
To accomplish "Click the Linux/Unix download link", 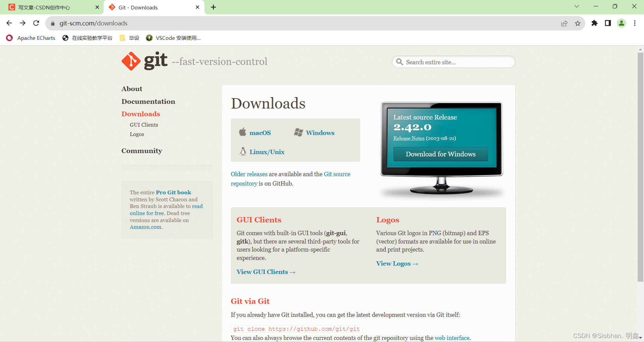I will (x=267, y=152).
